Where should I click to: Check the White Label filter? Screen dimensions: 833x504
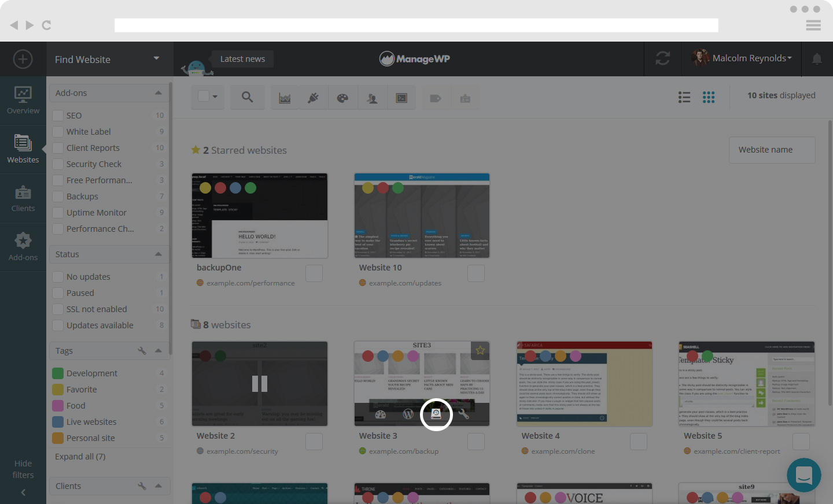(x=58, y=132)
